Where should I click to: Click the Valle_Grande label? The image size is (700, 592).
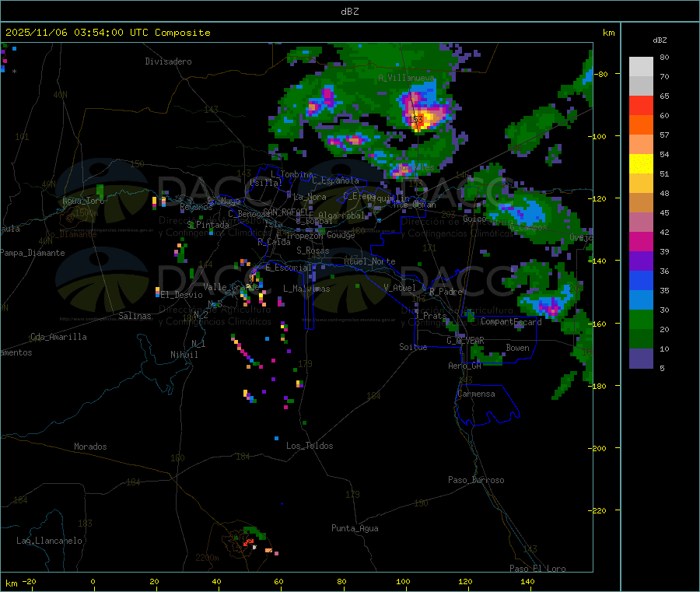point(231,286)
